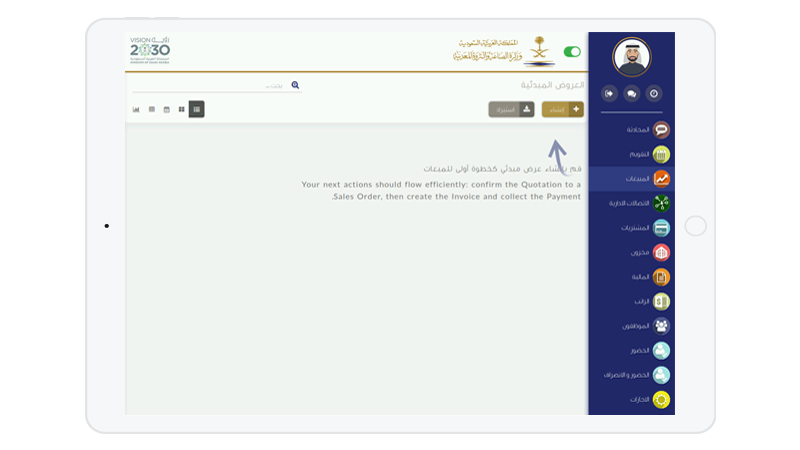Open the Inventory (مخزون) module
800x450 pixels.
point(660,252)
